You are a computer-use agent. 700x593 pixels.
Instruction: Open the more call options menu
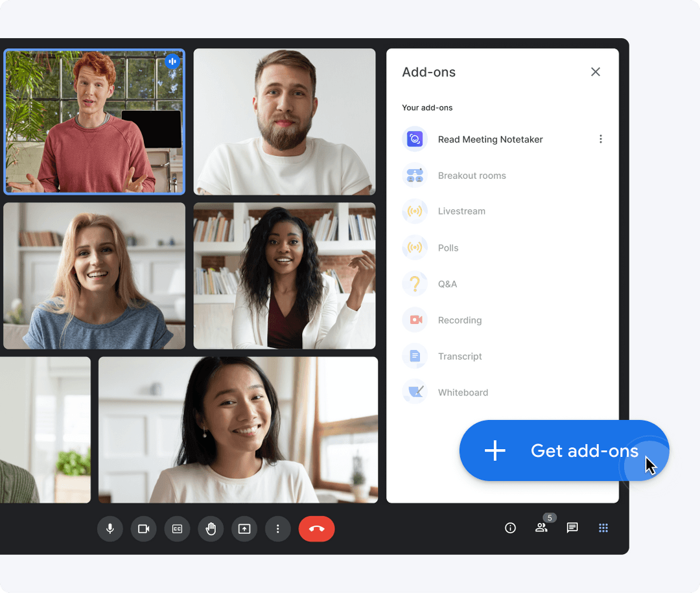coord(278,529)
